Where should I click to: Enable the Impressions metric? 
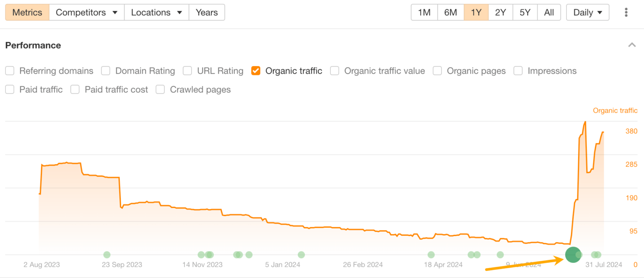pos(518,71)
